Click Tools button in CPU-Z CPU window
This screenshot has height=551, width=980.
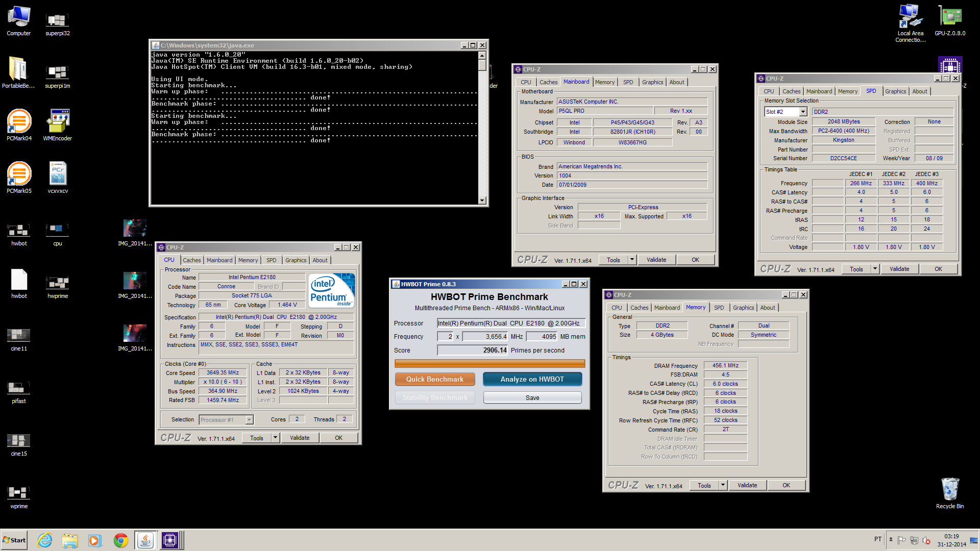click(257, 438)
